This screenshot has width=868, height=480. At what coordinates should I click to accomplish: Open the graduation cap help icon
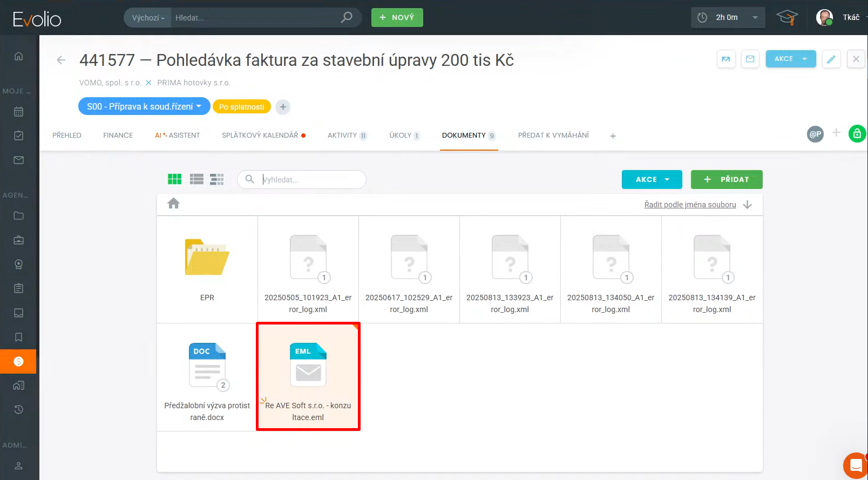click(x=786, y=18)
